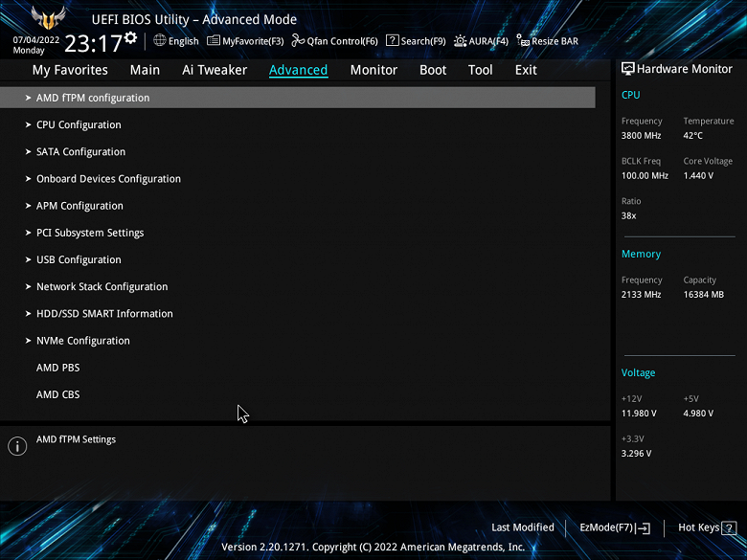The width and height of the screenshot is (747, 560).
Task: Open the AMD CBS entry
Action: 58,394
